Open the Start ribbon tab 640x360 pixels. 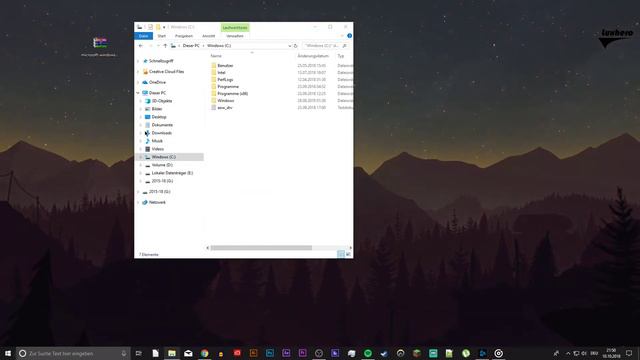click(162, 36)
